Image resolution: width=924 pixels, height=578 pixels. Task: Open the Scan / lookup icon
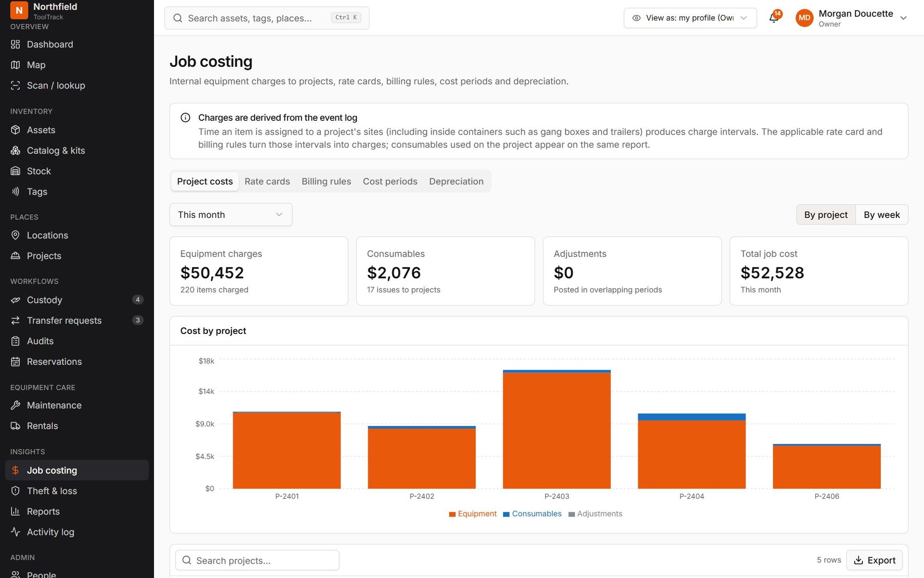click(x=15, y=85)
